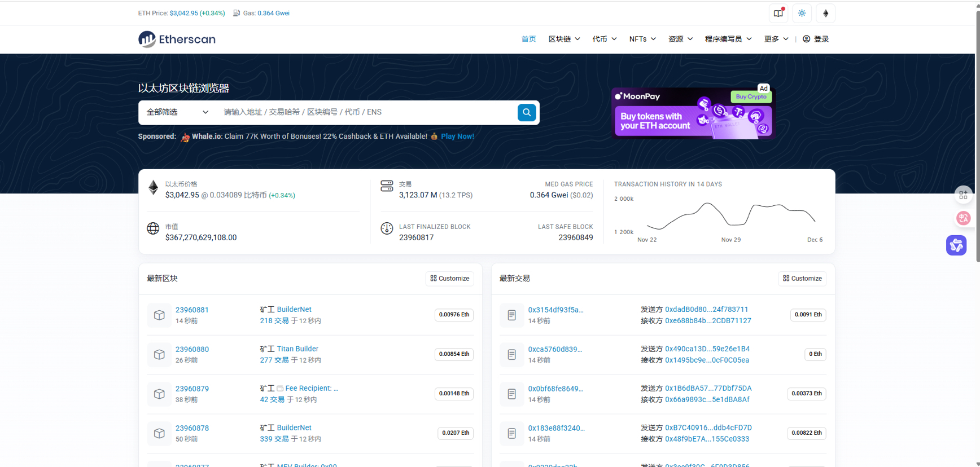Viewport: 980px width, 467px height.
Task: Click the translate icon on the right edge
Action: click(x=963, y=218)
